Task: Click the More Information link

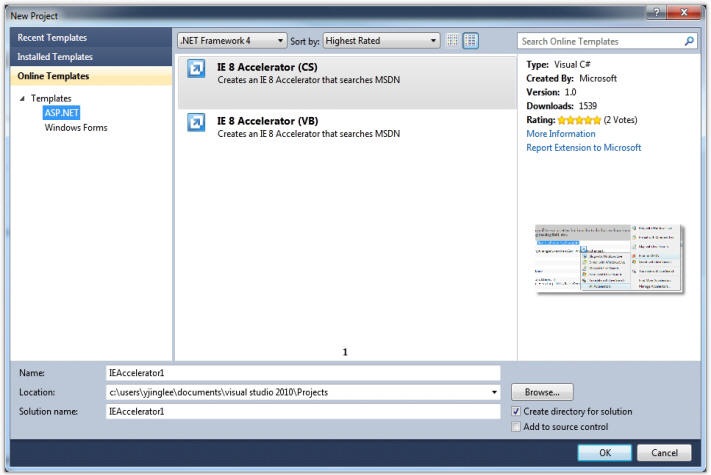Action: (x=560, y=134)
